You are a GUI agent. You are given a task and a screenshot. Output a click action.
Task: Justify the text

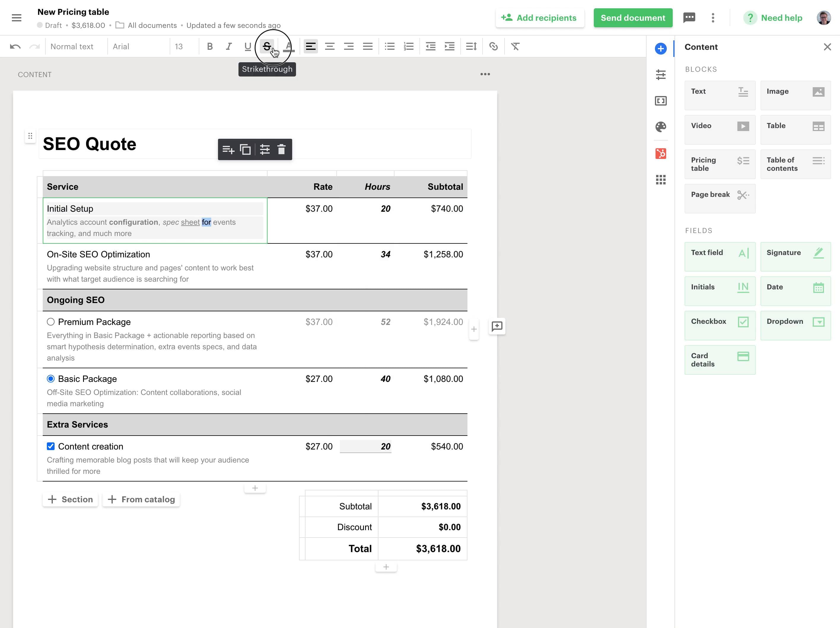click(x=367, y=47)
